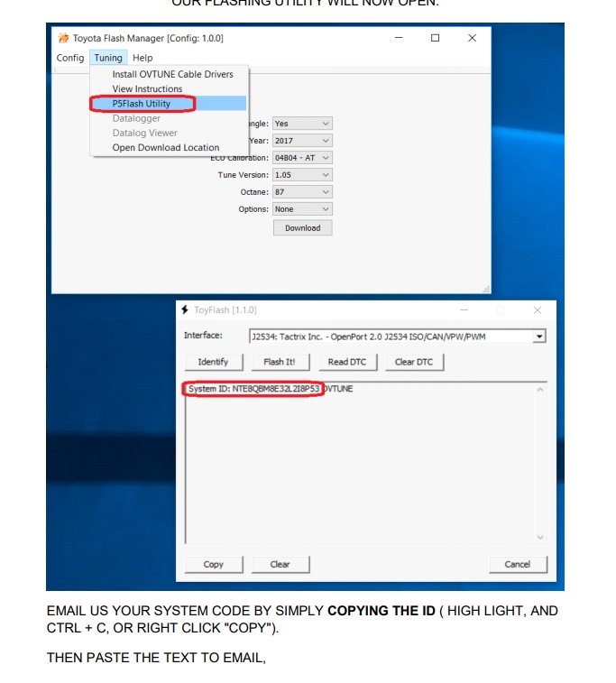Maximize the Toyota Flash Manager window
The width and height of the screenshot is (616, 683).
[435, 38]
